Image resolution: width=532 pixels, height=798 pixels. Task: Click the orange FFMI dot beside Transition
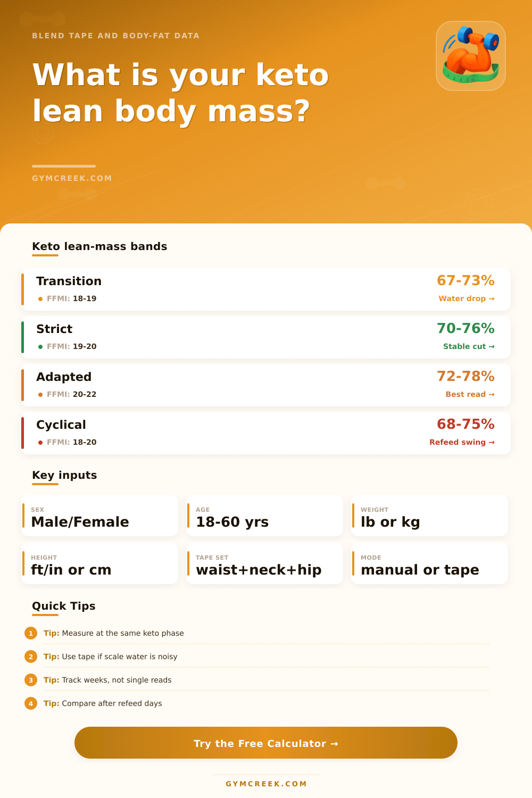(41, 299)
